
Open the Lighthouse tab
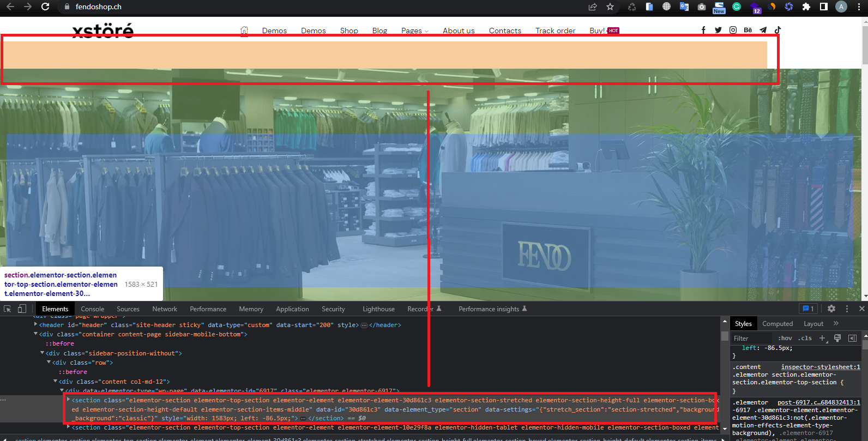click(x=378, y=309)
